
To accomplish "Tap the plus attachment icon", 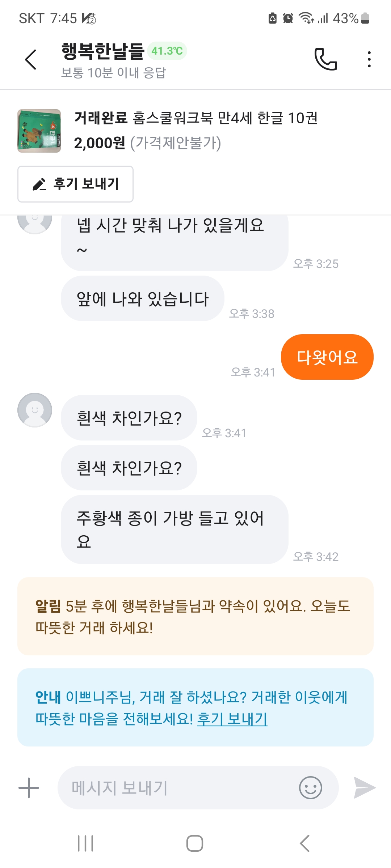I will [29, 788].
